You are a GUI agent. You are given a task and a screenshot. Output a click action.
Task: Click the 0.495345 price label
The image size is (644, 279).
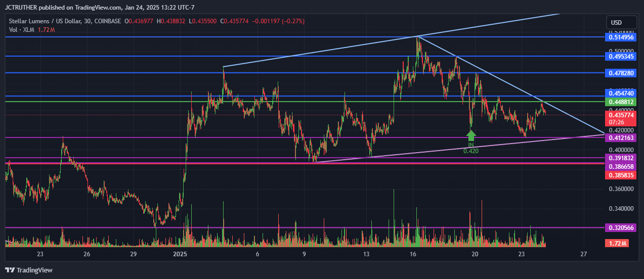pos(621,56)
